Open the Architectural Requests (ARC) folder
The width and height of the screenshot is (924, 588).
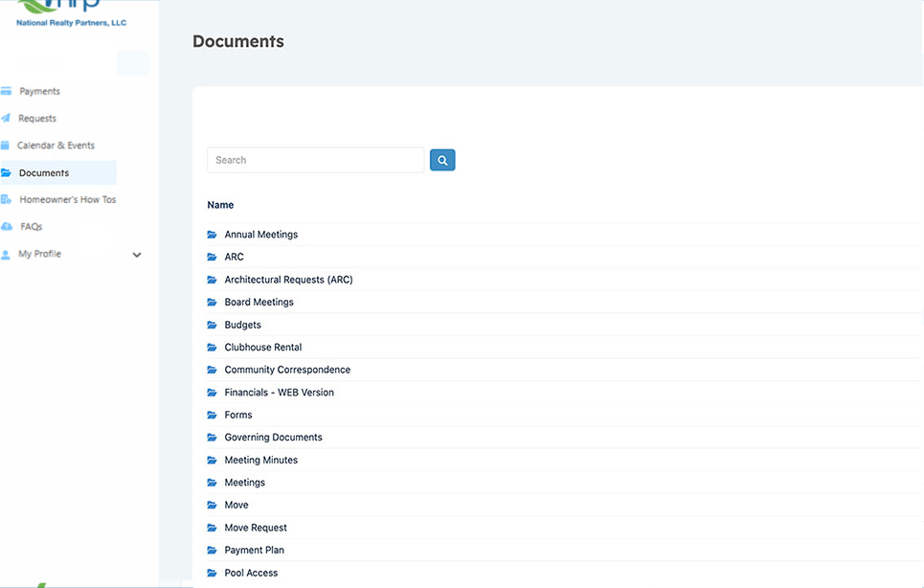coord(287,279)
